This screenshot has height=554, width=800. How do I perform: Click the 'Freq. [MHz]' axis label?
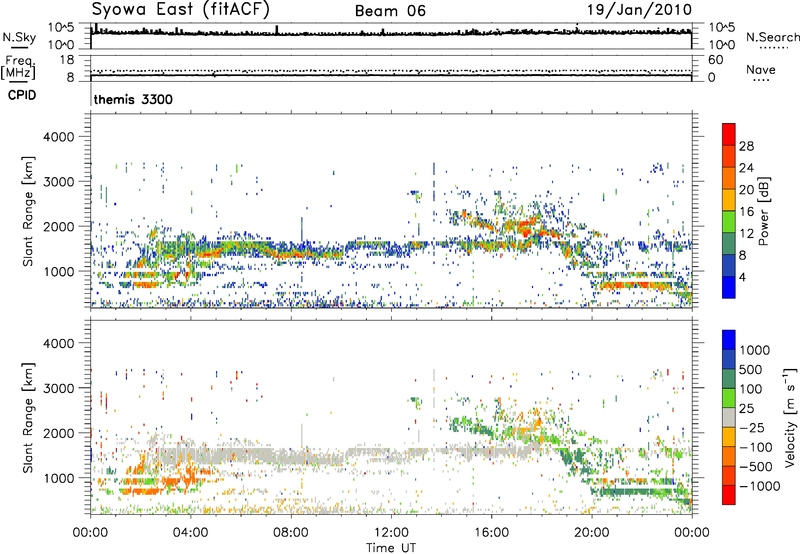click(18, 68)
